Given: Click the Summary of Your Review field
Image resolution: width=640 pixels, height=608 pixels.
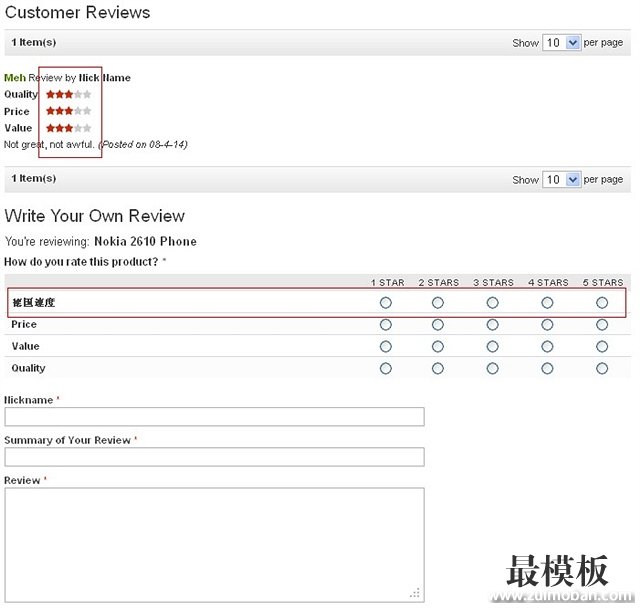Looking at the screenshot, I should click(x=214, y=457).
